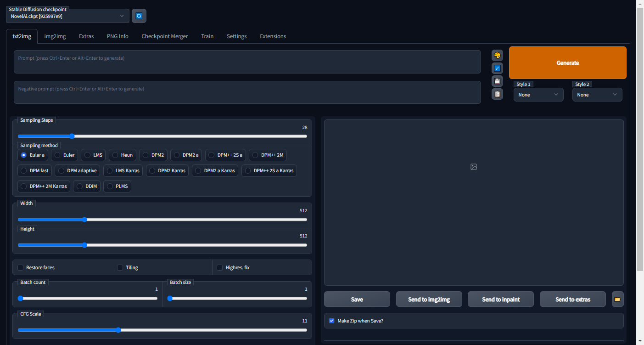Viewport: 644px width, 345px height.
Task: Select DPM adaptive sampling method
Action: (x=78, y=170)
